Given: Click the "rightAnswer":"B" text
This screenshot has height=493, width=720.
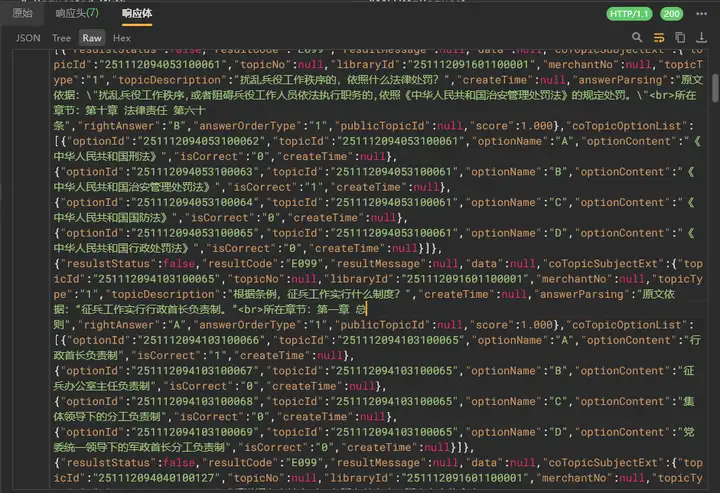Looking at the screenshot, I should [x=132, y=126].
